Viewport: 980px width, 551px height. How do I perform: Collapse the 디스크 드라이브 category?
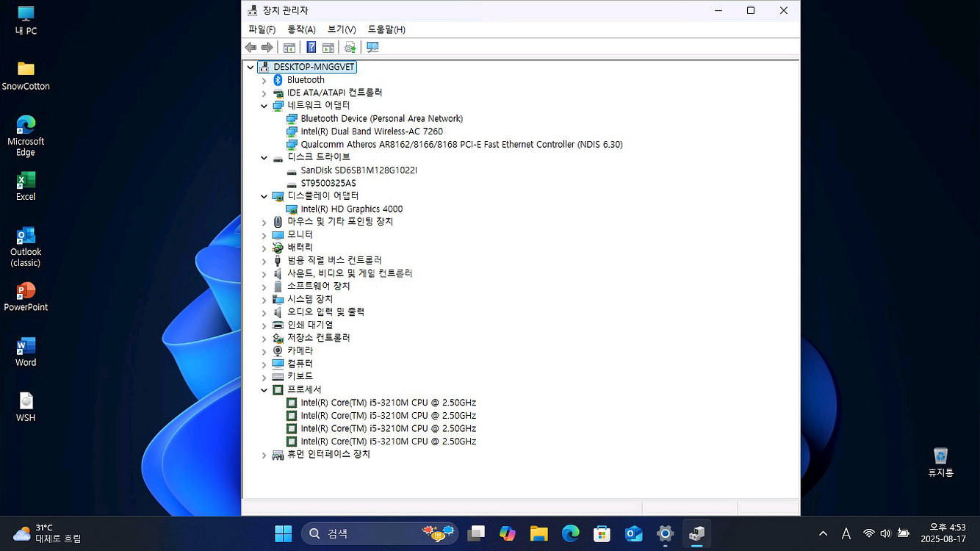coord(264,157)
